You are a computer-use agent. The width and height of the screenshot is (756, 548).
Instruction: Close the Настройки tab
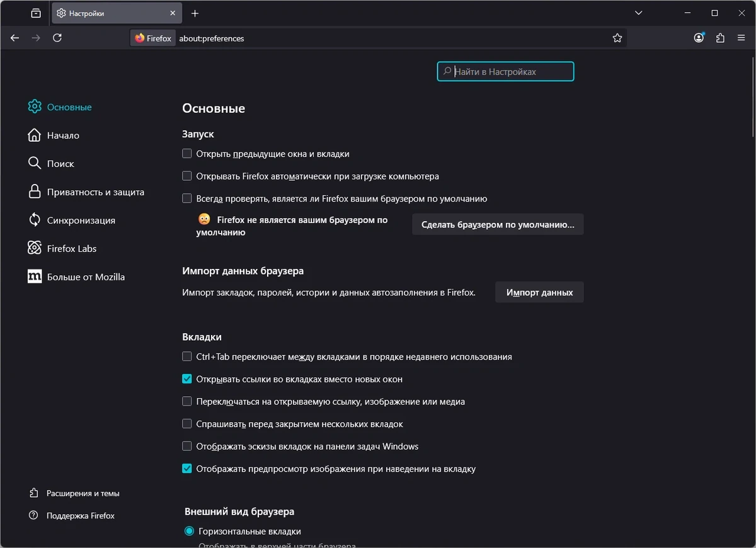tap(173, 13)
